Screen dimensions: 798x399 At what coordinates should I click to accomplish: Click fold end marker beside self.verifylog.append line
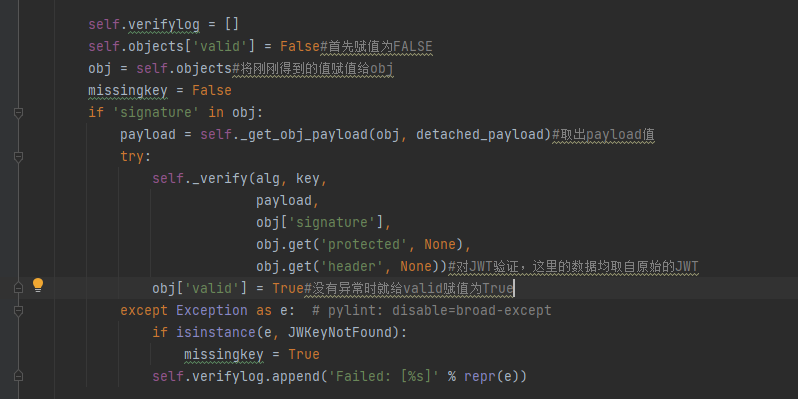coord(18,376)
